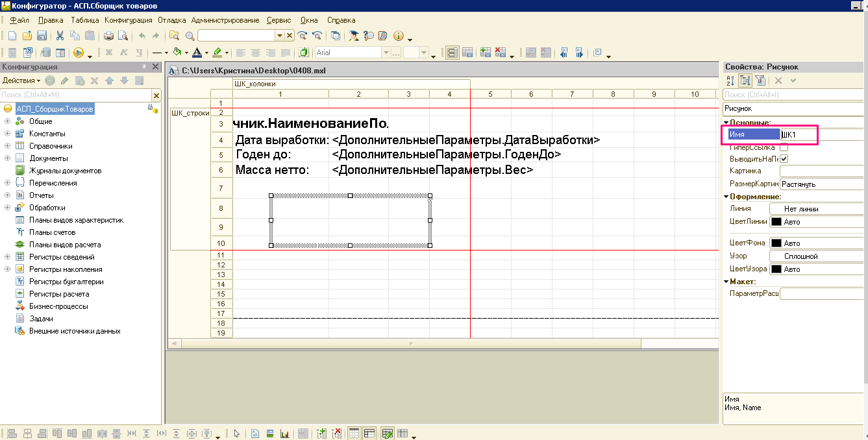Open the Таблица menu

pos(85,20)
